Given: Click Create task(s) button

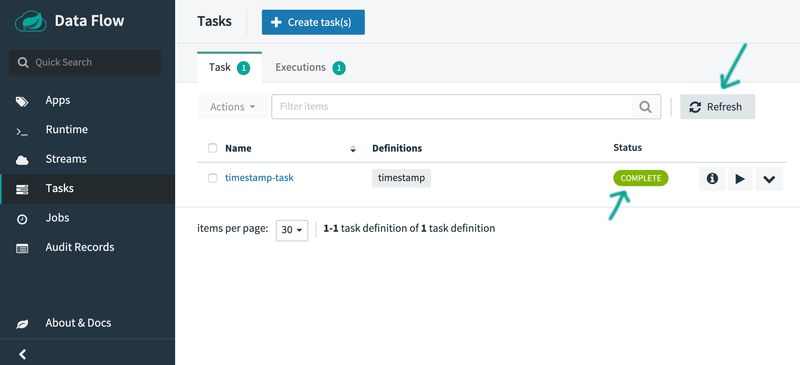Looking at the screenshot, I should pos(313,22).
